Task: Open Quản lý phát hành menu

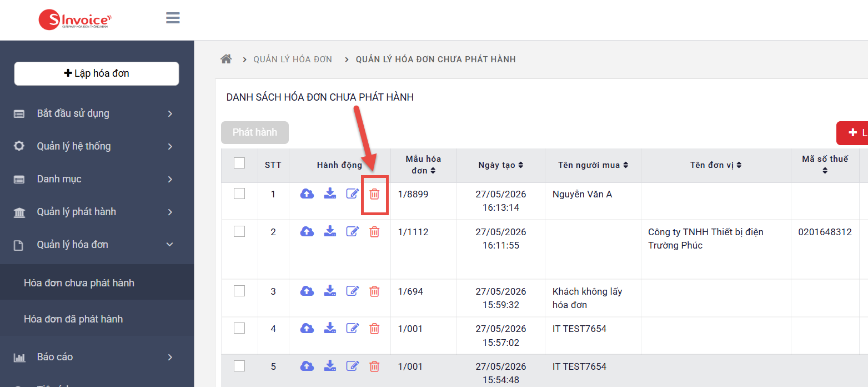Action: 97,212
